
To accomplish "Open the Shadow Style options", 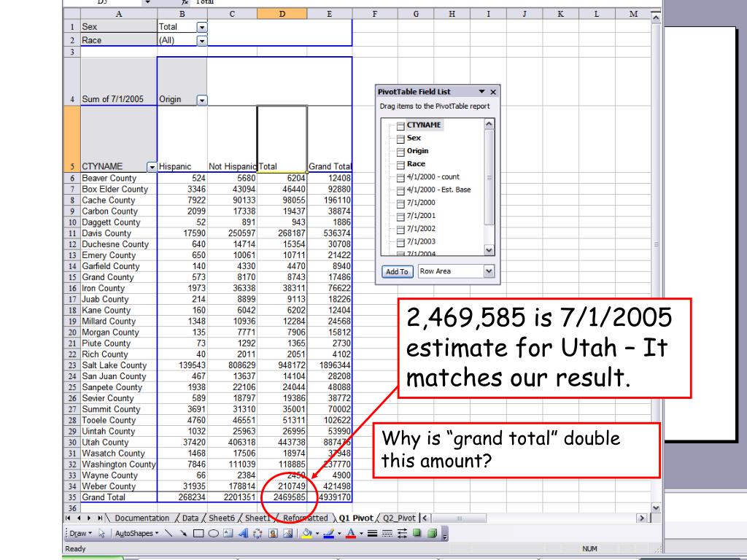I will pos(417,533).
